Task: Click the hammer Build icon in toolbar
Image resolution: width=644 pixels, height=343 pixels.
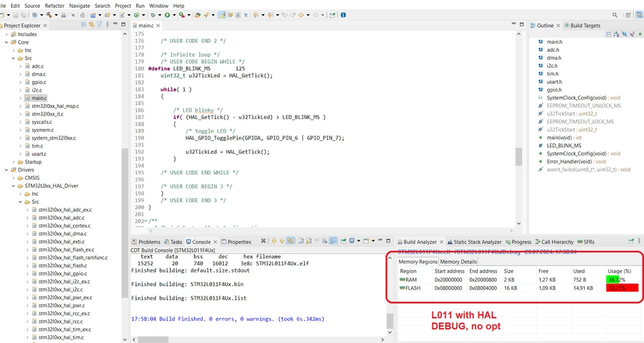Action: tap(49, 15)
